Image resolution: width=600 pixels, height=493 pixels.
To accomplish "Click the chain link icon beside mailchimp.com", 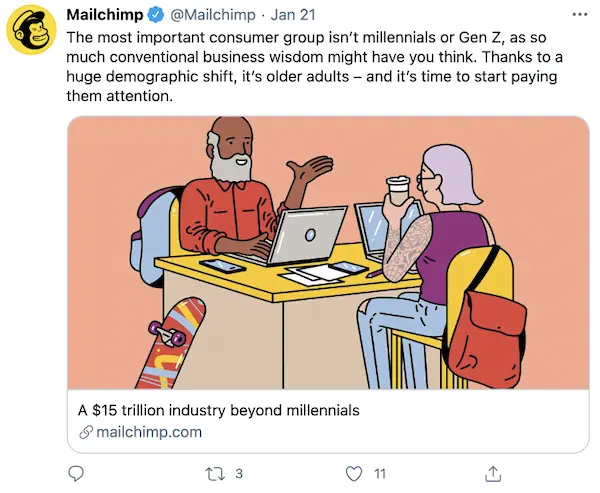I will tap(85, 432).
